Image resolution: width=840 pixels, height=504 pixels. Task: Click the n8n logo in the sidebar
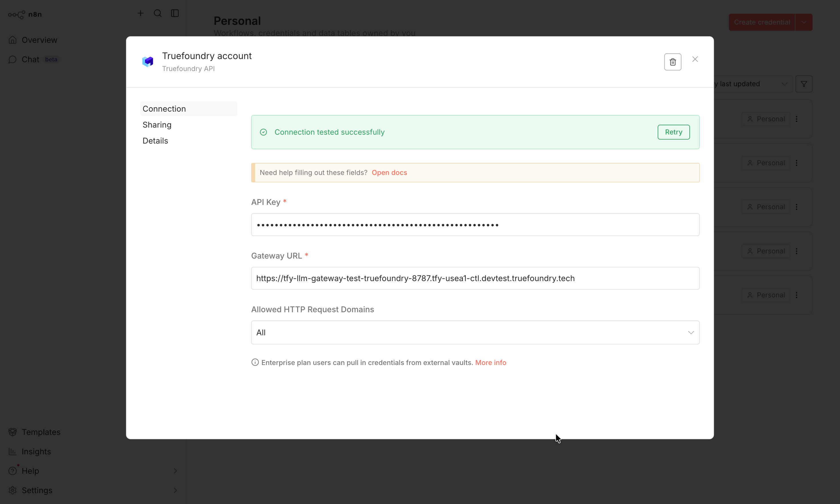coord(25,14)
